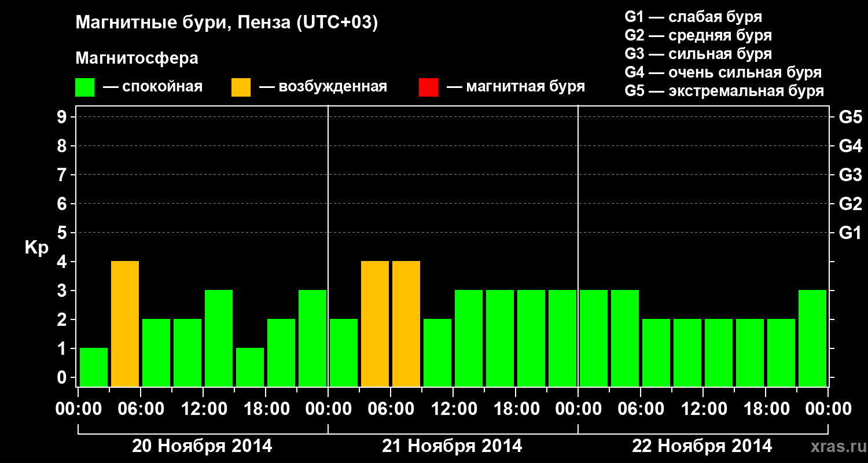Viewport: 868px width, 463px height.
Task: Select the 'G2 — средняя буря' legend line
Action: coord(698,35)
